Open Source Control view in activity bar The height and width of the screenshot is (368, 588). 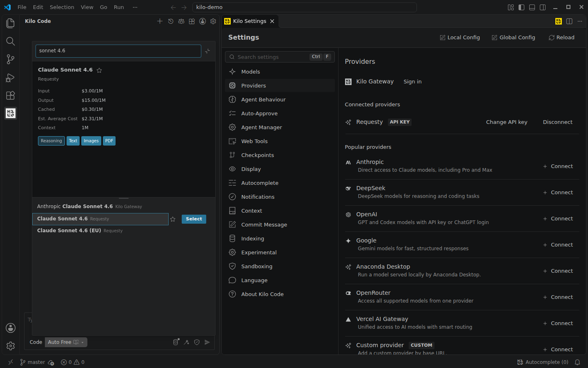click(x=11, y=59)
